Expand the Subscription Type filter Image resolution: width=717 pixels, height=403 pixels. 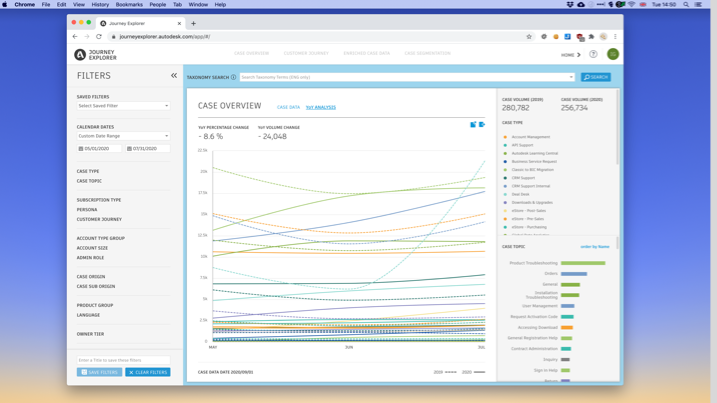pos(99,200)
